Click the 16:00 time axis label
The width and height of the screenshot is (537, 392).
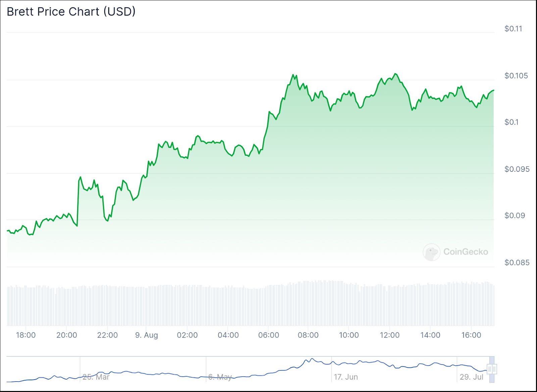point(471,335)
